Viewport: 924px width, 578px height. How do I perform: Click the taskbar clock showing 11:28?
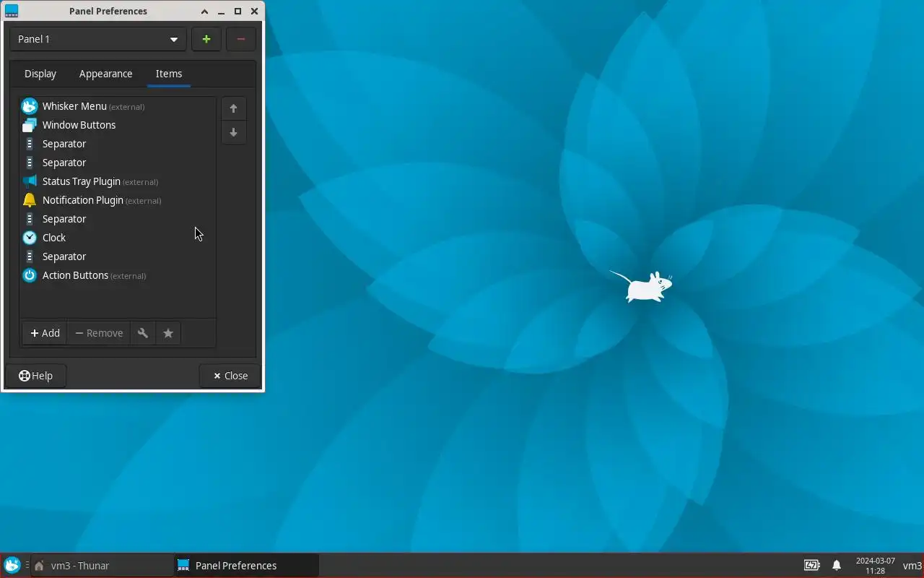[x=875, y=566]
